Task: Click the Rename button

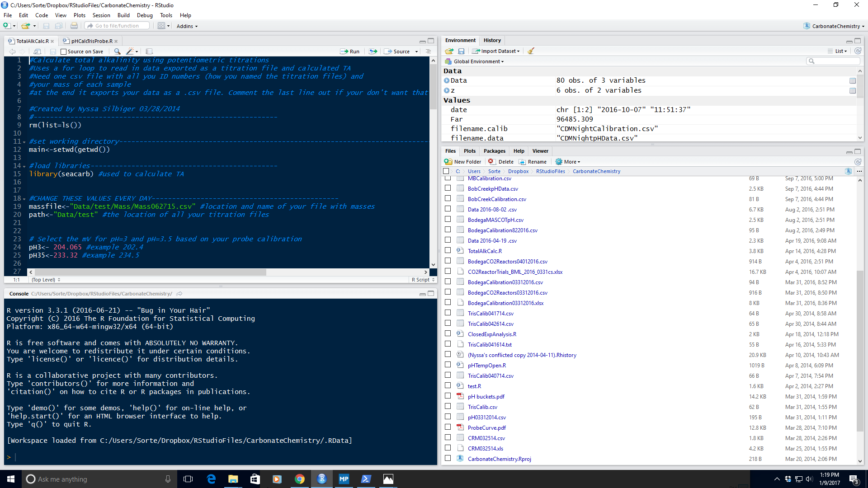Action: tap(533, 162)
